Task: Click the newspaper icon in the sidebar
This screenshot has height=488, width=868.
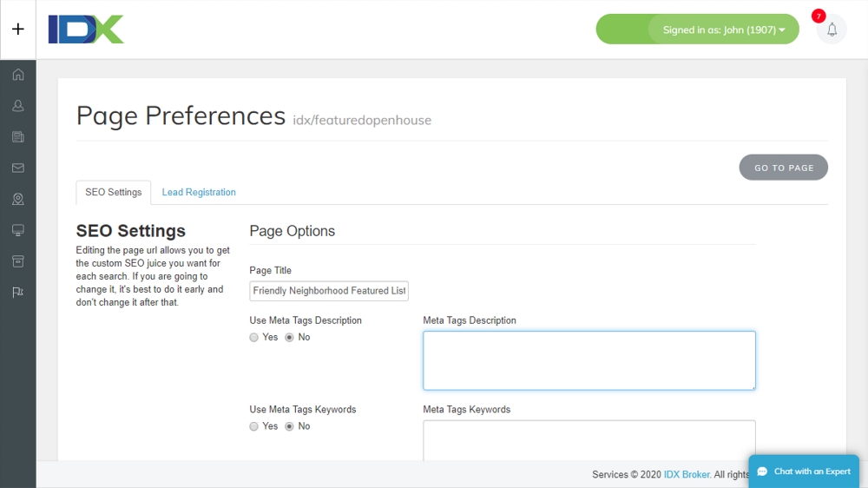Action: click(17, 137)
